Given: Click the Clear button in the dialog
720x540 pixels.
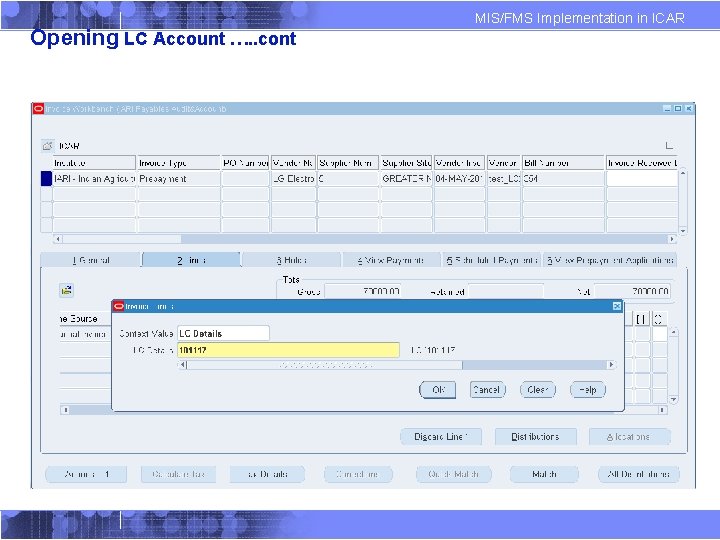Looking at the screenshot, I should pos(538,390).
